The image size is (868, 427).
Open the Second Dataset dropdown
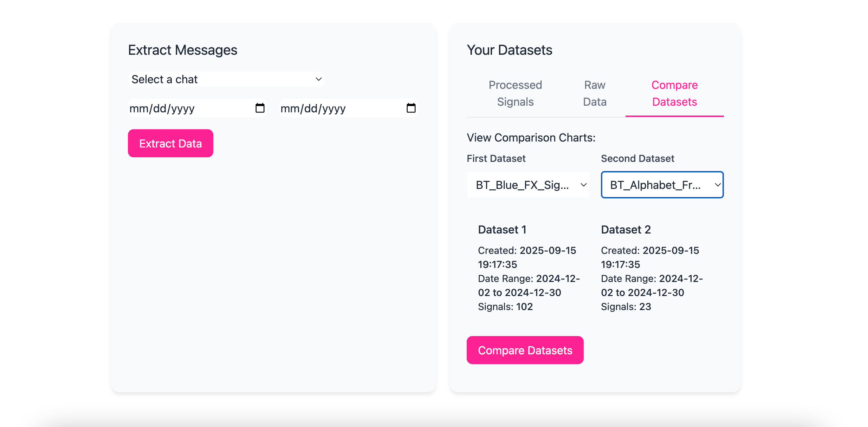pos(662,185)
